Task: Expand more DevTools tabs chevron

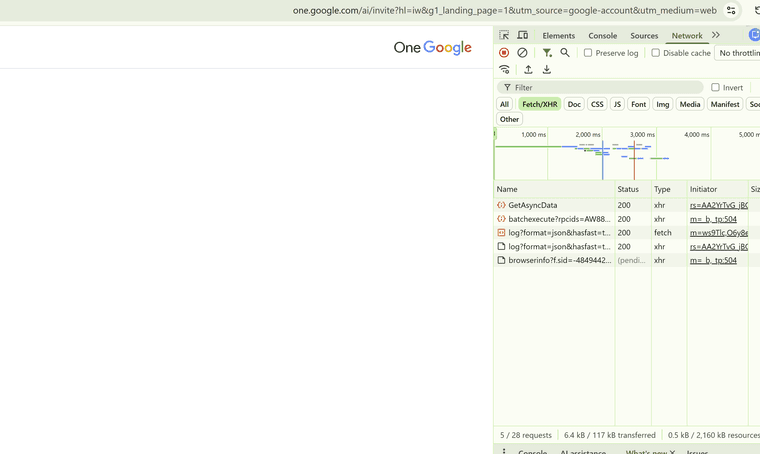Action: [716, 35]
